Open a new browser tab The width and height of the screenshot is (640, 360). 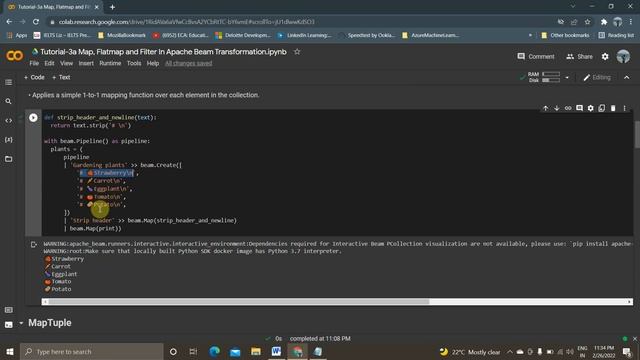point(112,7)
